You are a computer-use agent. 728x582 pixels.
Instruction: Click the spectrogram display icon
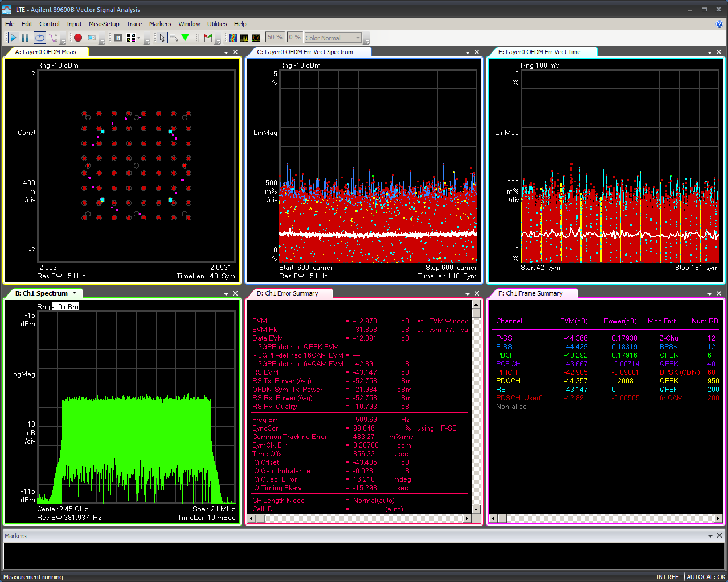(233, 38)
